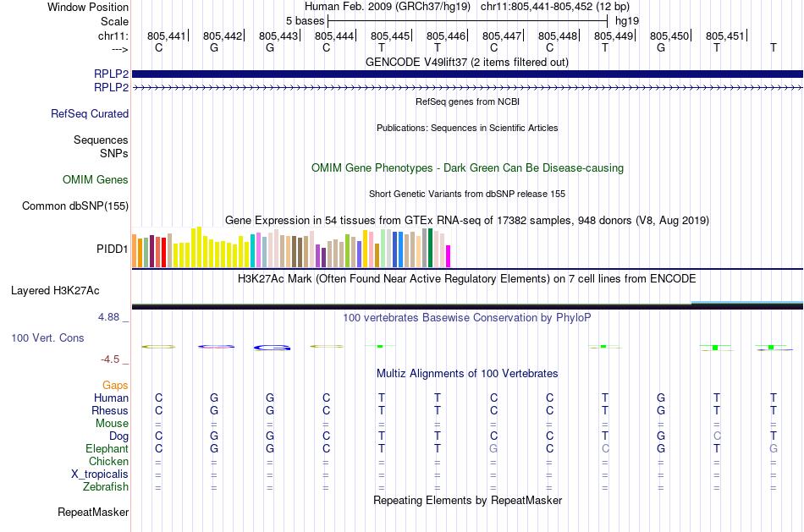Open GENCODE V49lift37 track title

click(x=467, y=62)
